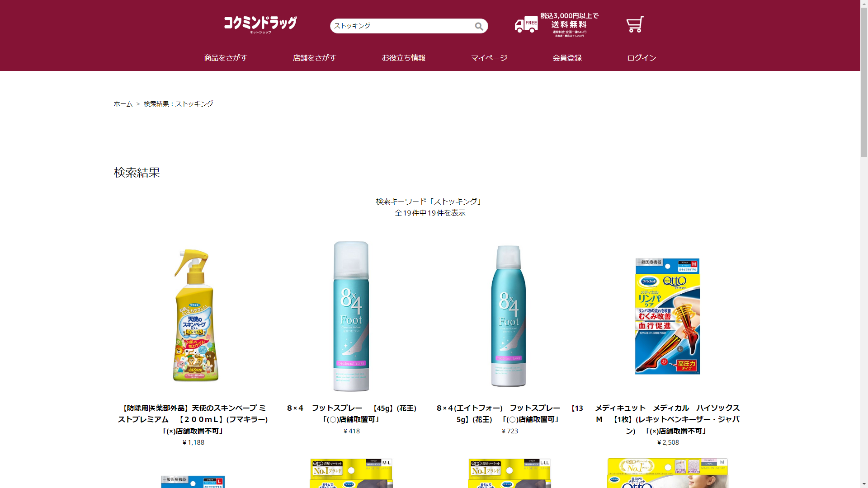Open the yellow M-L Qtto product thumbnail
The width and height of the screenshot is (868, 488).
click(351, 473)
